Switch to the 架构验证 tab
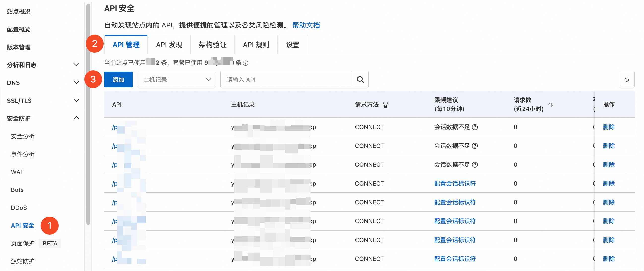 (x=212, y=45)
